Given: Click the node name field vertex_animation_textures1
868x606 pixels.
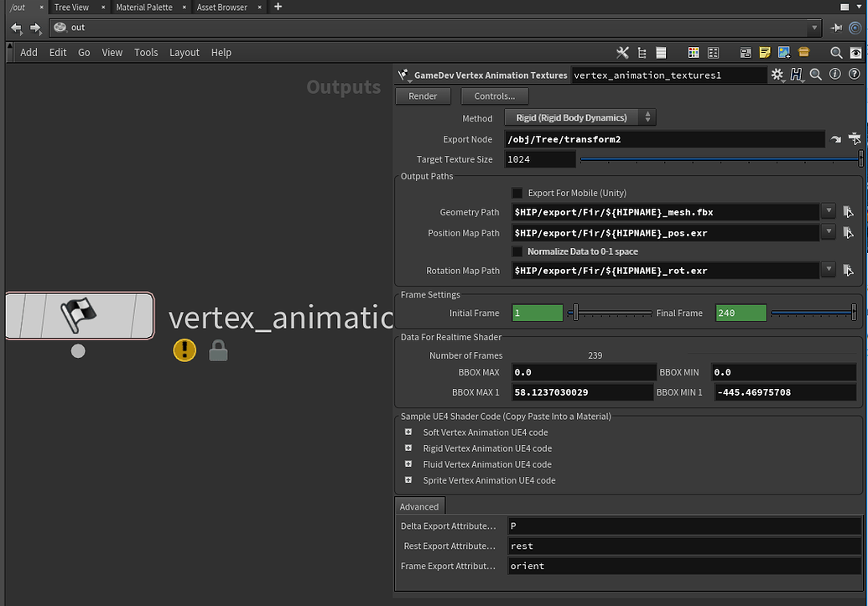Looking at the screenshot, I should tap(668, 75).
